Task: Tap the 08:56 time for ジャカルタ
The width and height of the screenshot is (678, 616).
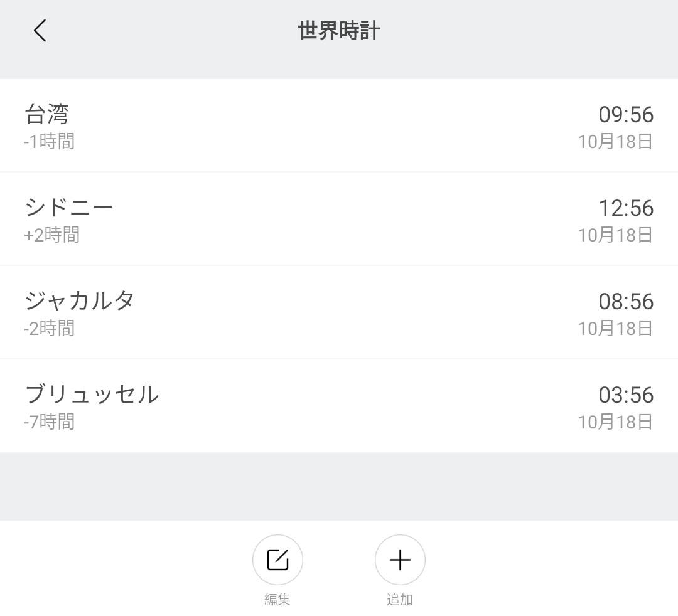Action: click(x=626, y=302)
